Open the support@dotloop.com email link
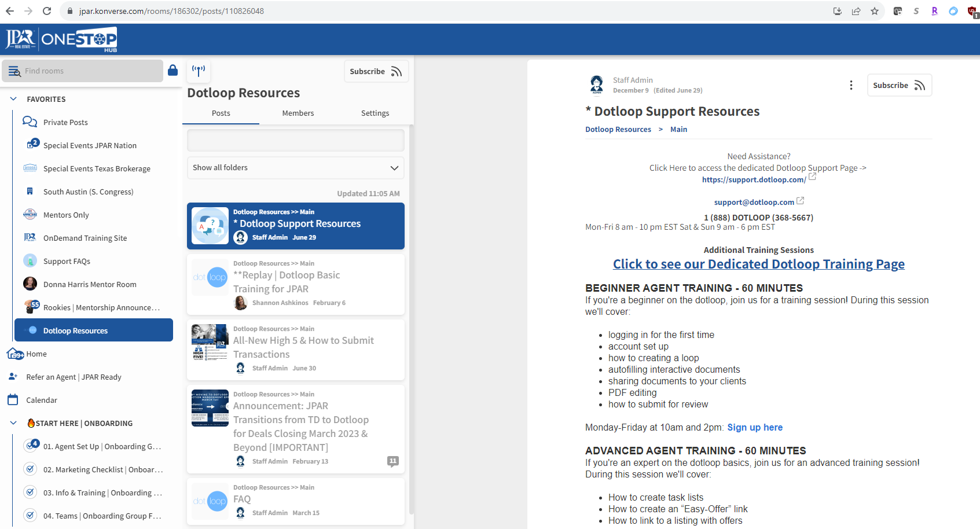Viewport: 980px width, 529px height. click(754, 202)
